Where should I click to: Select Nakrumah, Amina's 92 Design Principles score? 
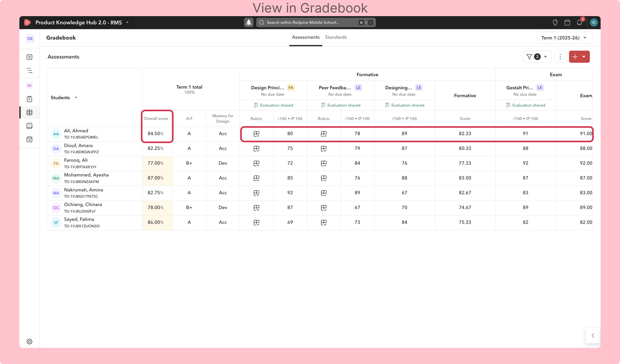(x=290, y=193)
